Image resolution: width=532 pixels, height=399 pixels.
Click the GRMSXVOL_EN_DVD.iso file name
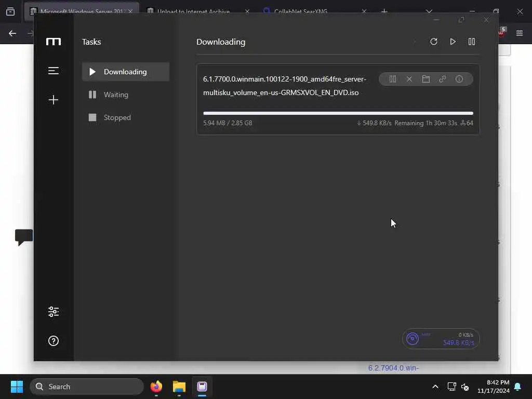(285, 86)
